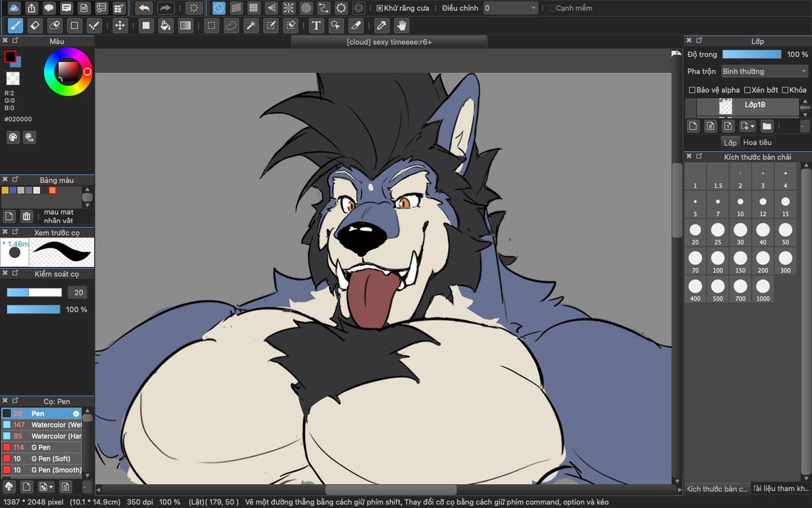Image resolution: width=812 pixels, height=508 pixels.
Task: Select the Brush tool in the toolbar
Action: [15, 26]
